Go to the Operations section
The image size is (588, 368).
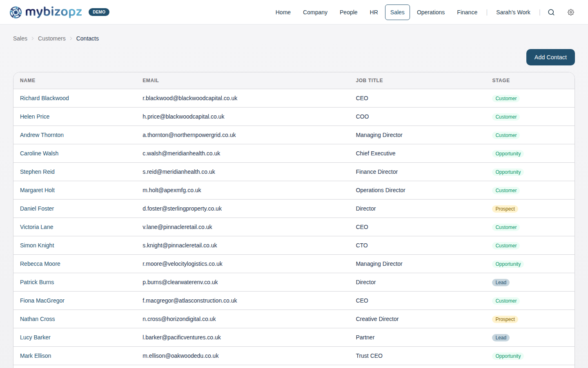[x=431, y=12]
